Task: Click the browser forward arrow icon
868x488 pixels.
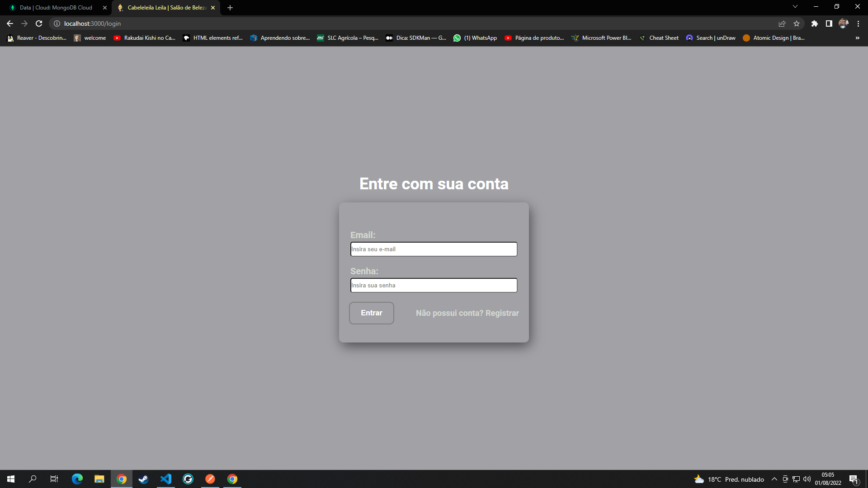Action: point(24,23)
